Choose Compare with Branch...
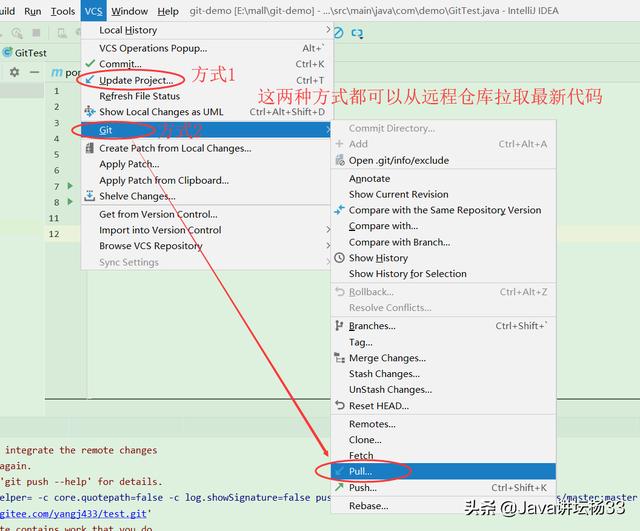 443,242
